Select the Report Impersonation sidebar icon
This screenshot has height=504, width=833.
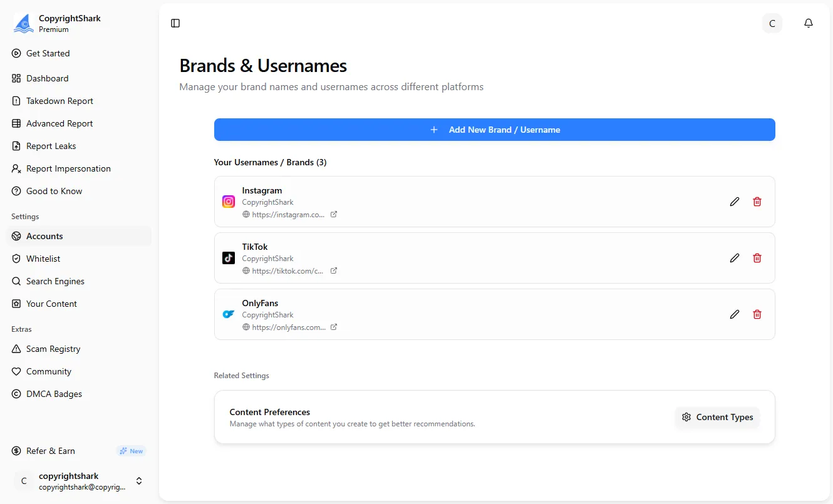tap(16, 168)
